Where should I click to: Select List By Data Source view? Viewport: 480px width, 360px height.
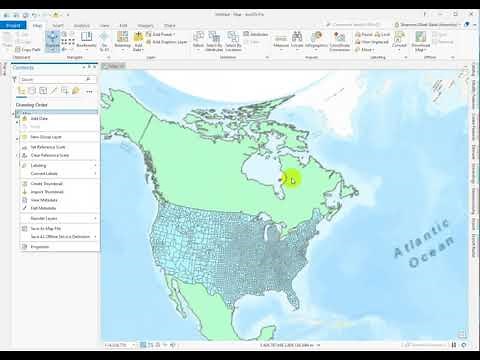pos(32,91)
